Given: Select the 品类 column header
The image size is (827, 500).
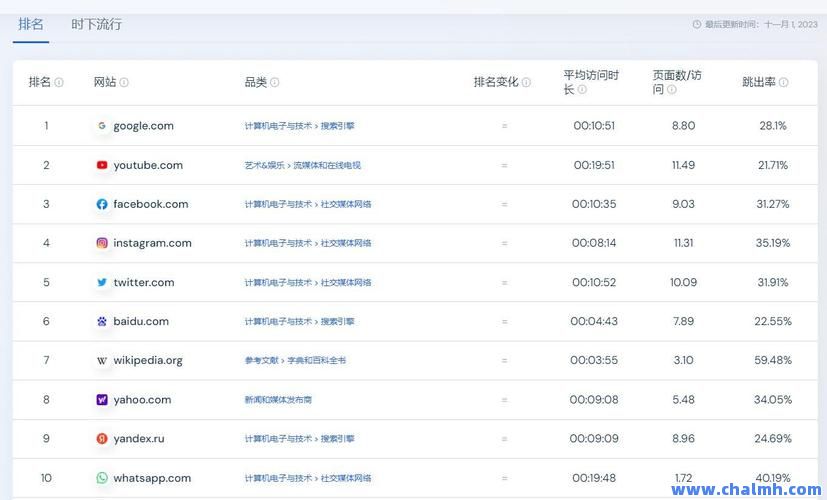Looking at the screenshot, I should [x=256, y=82].
